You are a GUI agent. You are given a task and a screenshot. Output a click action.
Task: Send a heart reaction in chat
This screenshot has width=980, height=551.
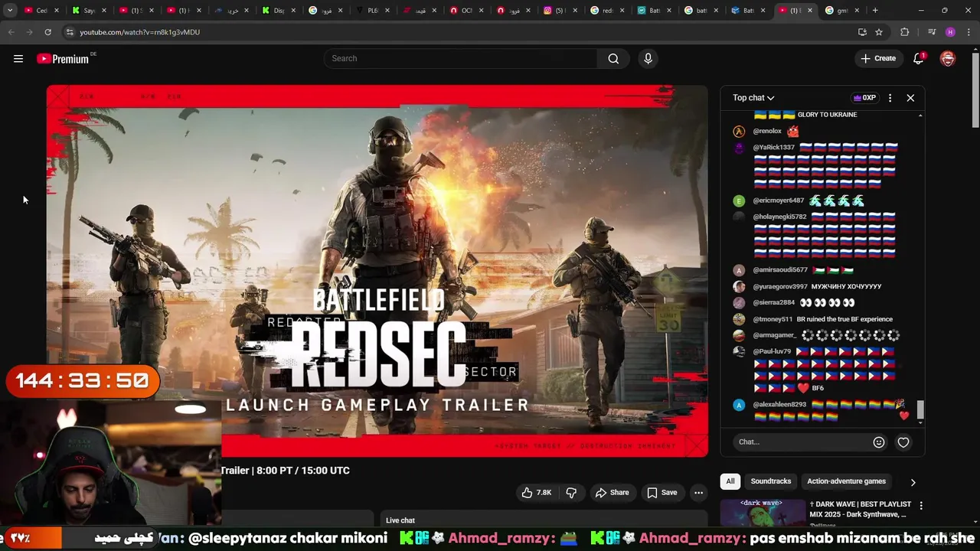coord(903,442)
